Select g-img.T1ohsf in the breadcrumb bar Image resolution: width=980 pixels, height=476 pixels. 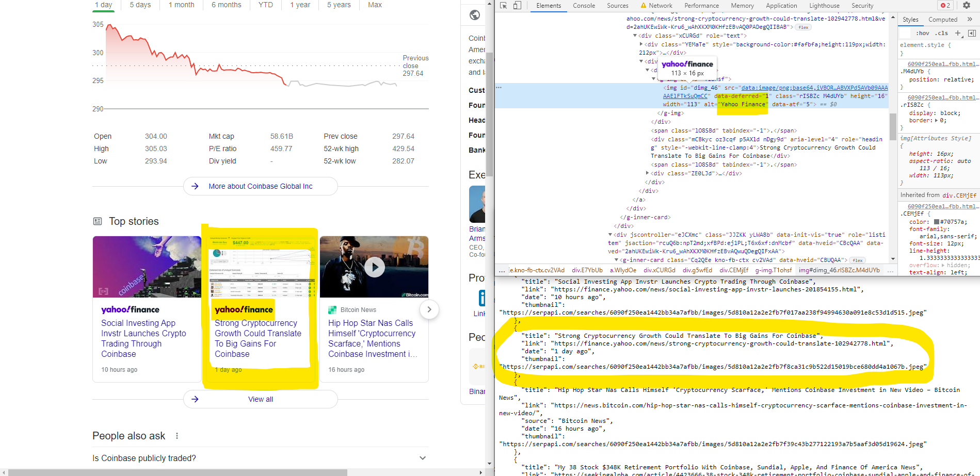coord(774,270)
